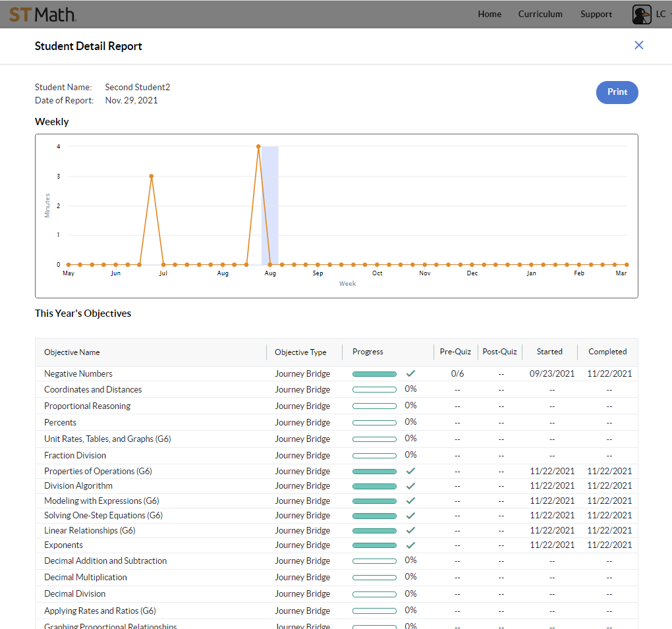Screen dimensions: 672x629
Task: Click the checkmark for Linear Relationships (G6)
Action: tap(410, 530)
